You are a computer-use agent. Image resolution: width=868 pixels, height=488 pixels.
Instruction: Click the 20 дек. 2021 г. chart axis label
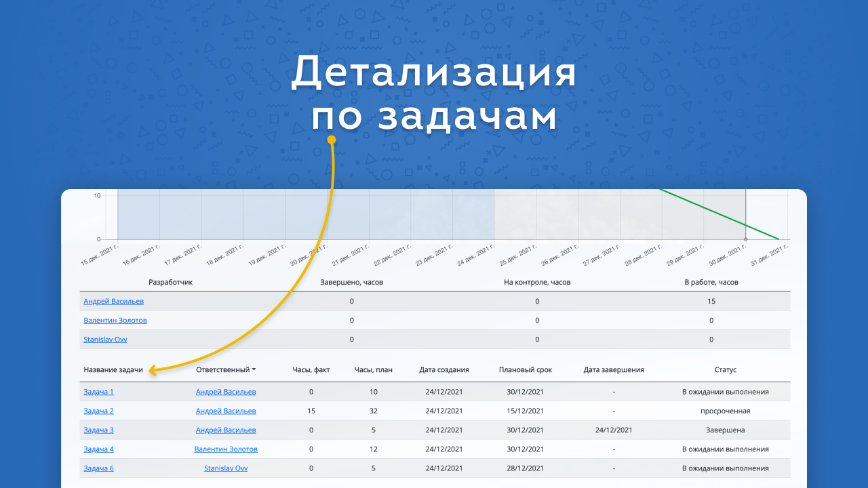(309, 254)
